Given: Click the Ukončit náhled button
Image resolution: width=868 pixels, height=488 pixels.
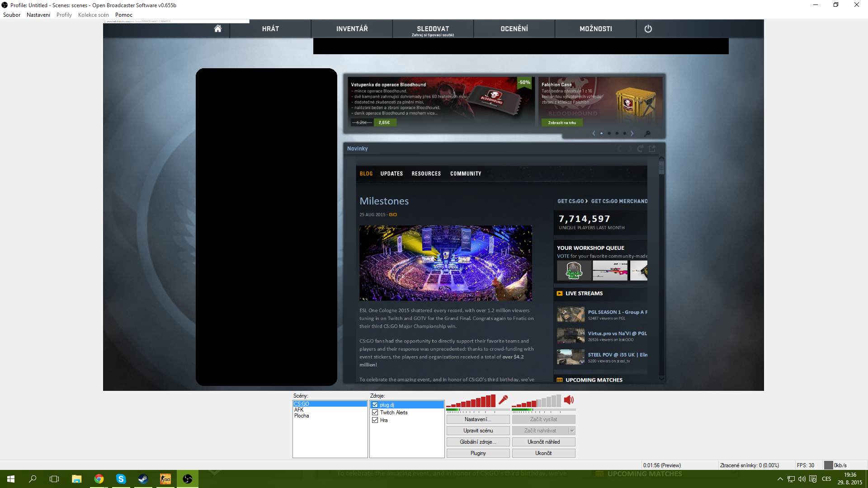Looking at the screenshot, I should click(x=543, y=442).
